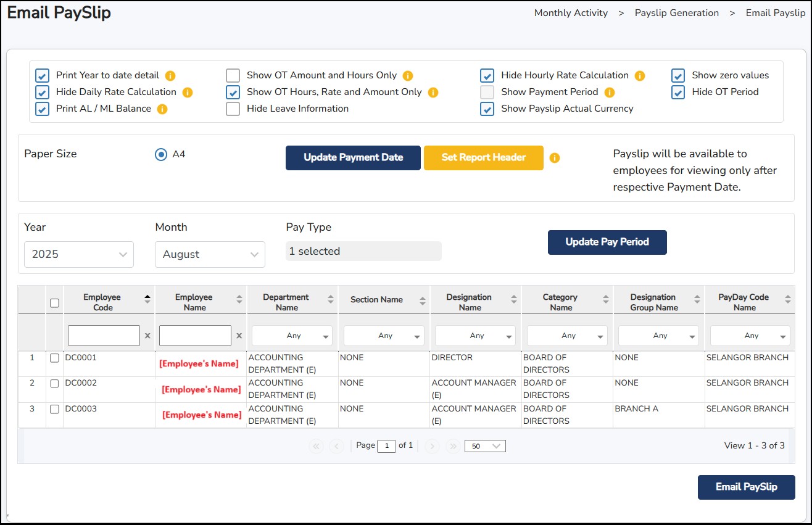This screenshot has width=812, height=525.
Task: Click info icon next to Hide Daily Rate Calculation
Action: [188, 93]
